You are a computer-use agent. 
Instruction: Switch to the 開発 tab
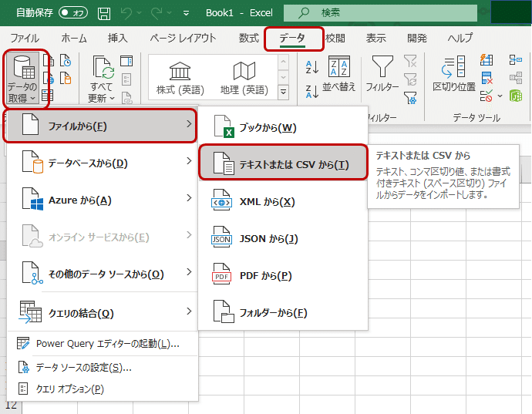coord(416,38)
